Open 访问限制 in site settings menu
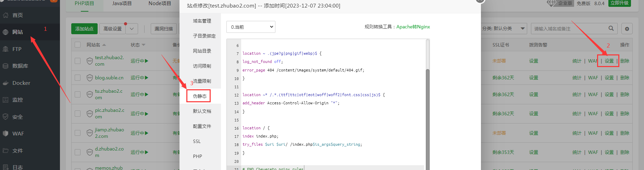Screen dimensions: 644x170 (x=202, y=66)
